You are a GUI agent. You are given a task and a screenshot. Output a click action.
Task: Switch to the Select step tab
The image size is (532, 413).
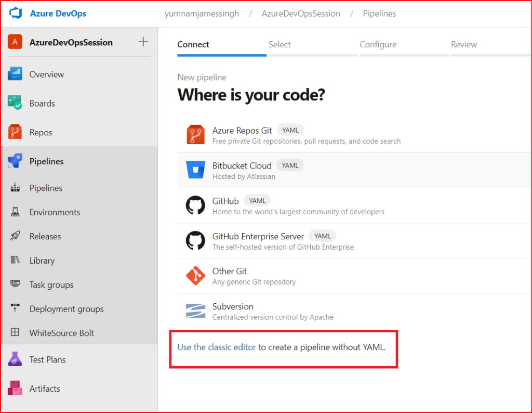click(280, 45)
